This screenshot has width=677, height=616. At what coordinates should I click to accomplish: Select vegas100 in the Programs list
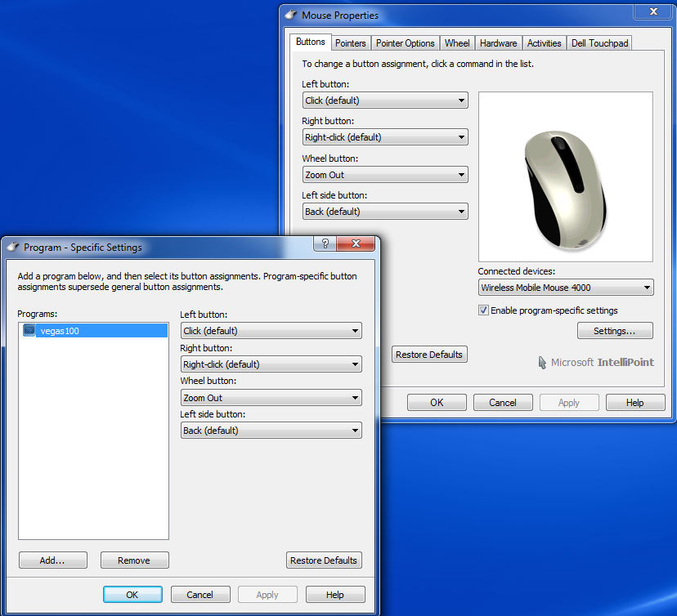coord(60,331)
